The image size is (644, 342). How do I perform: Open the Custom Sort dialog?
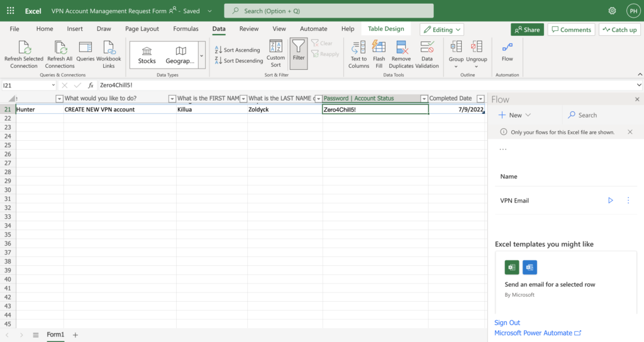(275, 53)
